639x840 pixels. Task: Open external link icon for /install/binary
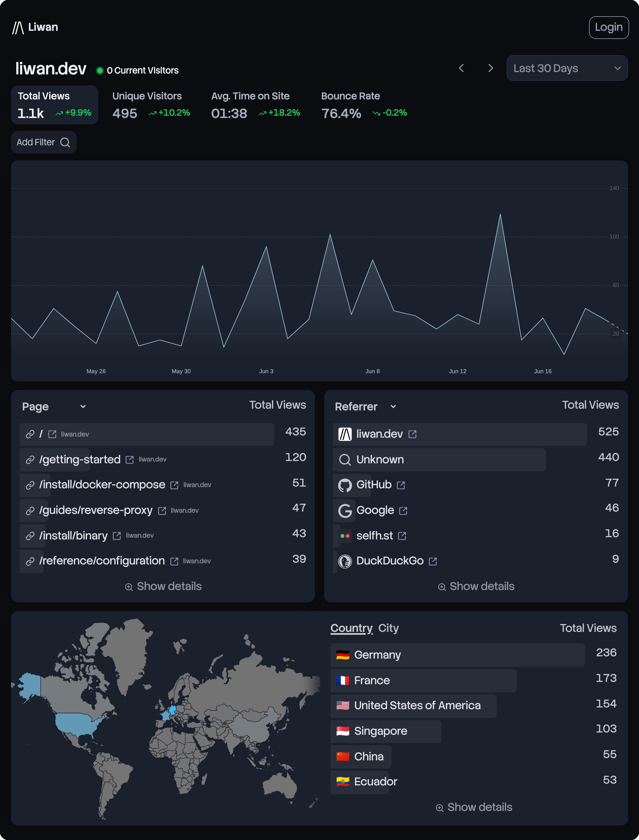[117, 536]
